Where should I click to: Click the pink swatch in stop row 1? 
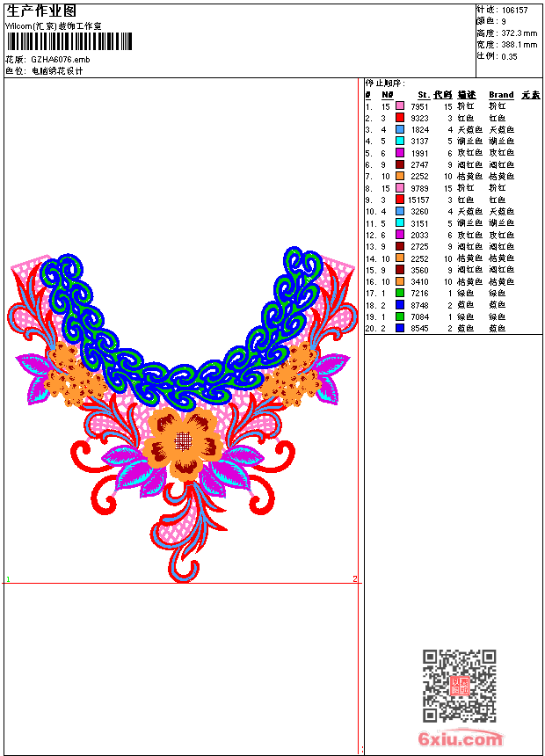(x=400, y=106)
